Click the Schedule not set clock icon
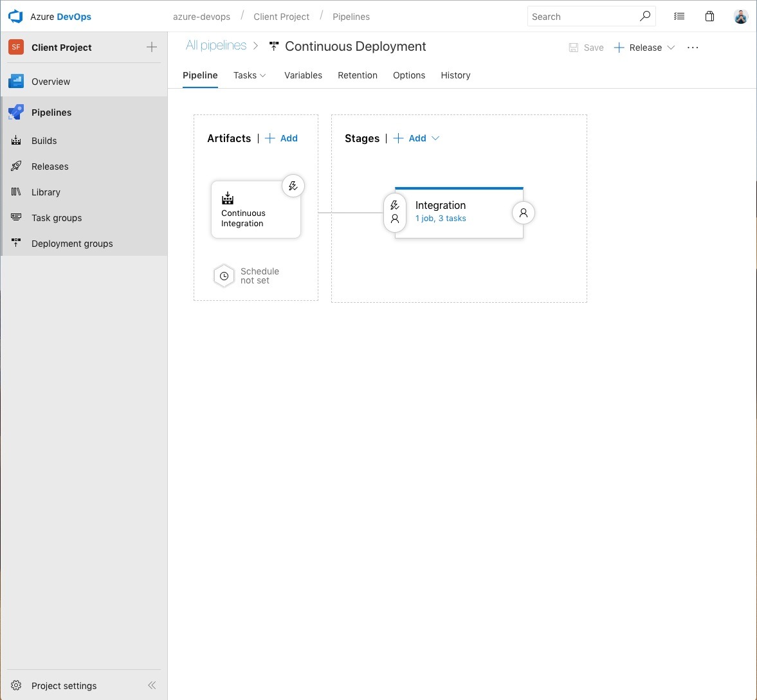 tap(224, 276)
